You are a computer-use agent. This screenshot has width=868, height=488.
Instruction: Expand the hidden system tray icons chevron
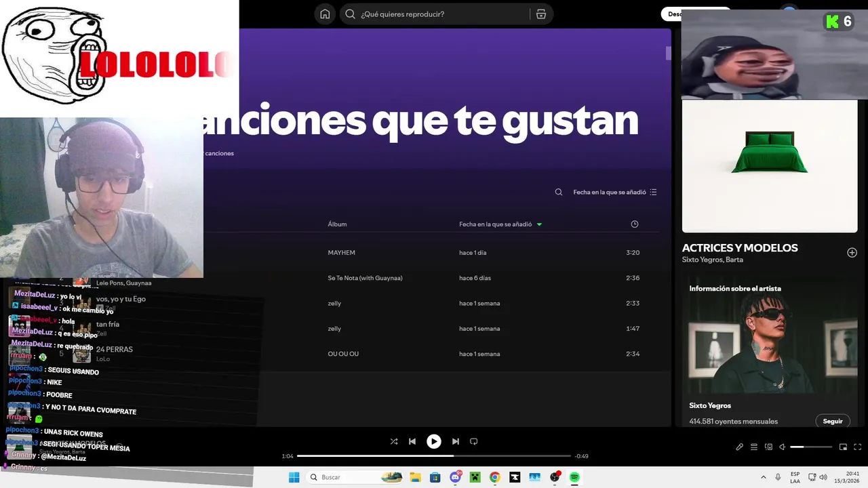[x=763, y=477]
